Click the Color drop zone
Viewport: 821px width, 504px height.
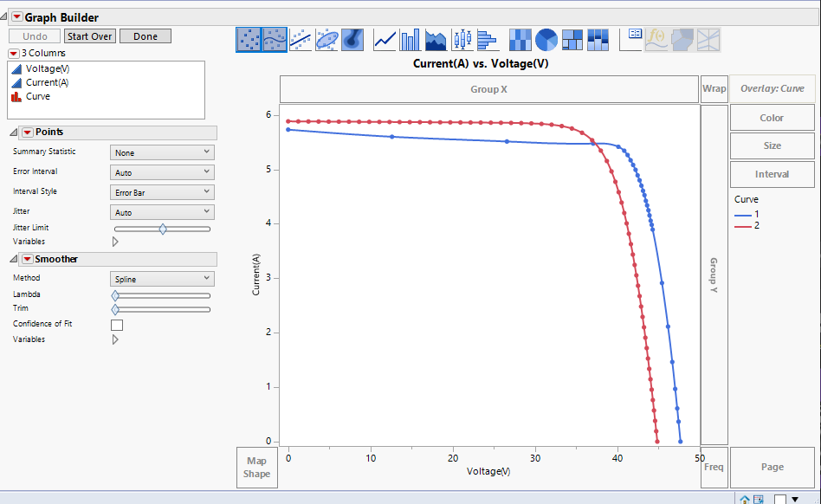click(x=773, y=118)
